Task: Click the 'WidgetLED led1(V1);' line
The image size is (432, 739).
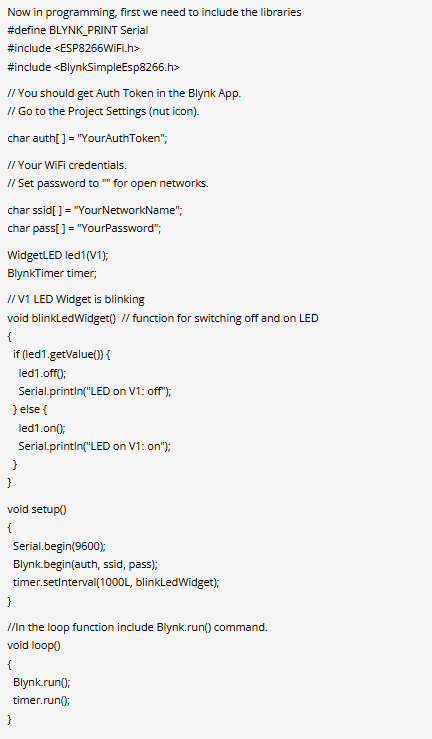Action: coord(58,255)
